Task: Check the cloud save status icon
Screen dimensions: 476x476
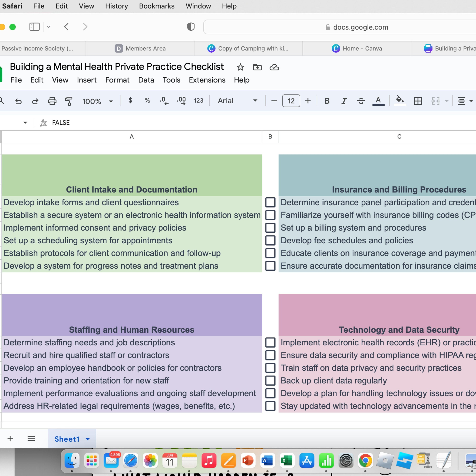Action: [x=274, y=67]
